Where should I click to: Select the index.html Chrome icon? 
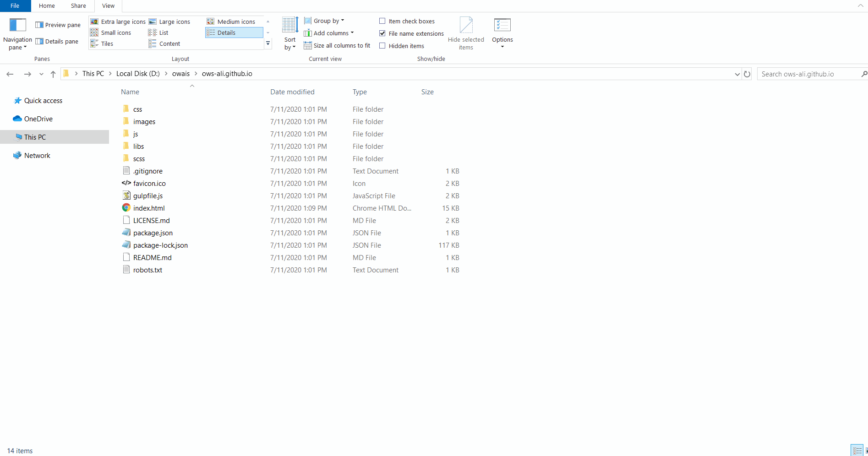pyautogui.click(x=126, y=208)
